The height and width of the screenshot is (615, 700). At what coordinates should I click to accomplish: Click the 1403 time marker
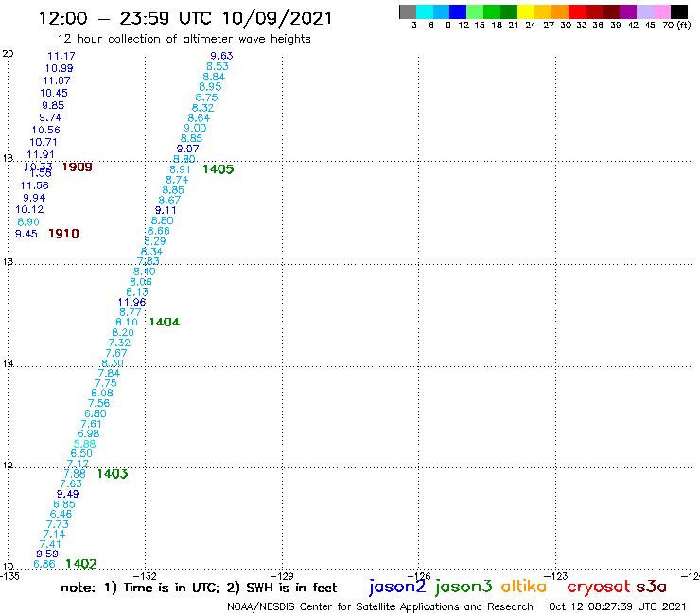tap(113, 474)
